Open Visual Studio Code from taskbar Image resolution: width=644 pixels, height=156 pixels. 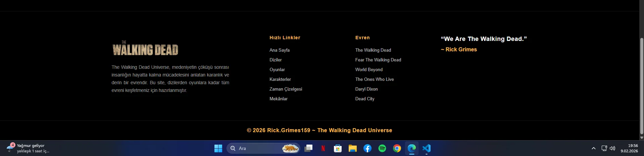coord(426,148)
